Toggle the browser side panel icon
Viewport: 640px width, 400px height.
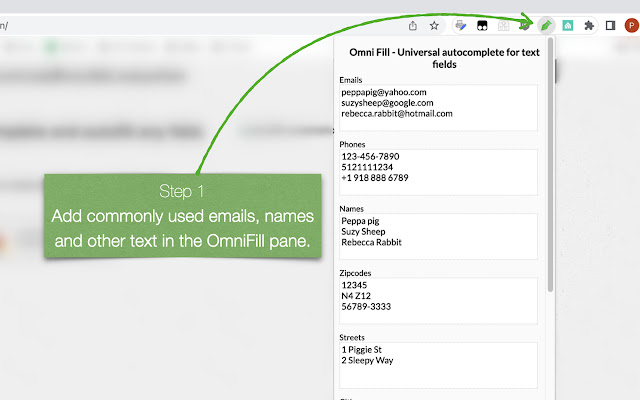coord(610,26)
